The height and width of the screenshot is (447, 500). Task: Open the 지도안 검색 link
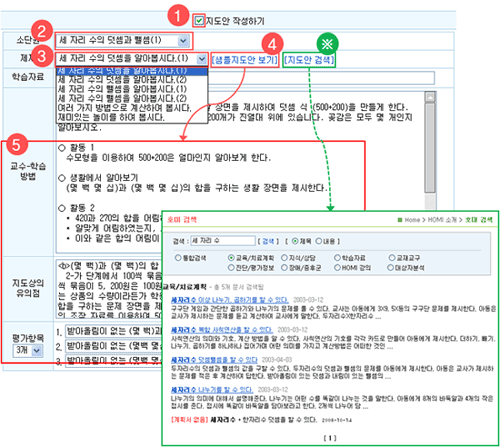[309, 60]
